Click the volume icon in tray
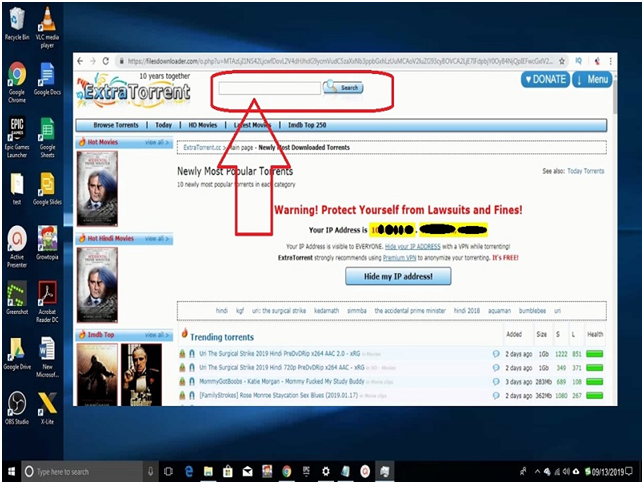The width and height of the screenshot is (644, 484). [566, 472]
